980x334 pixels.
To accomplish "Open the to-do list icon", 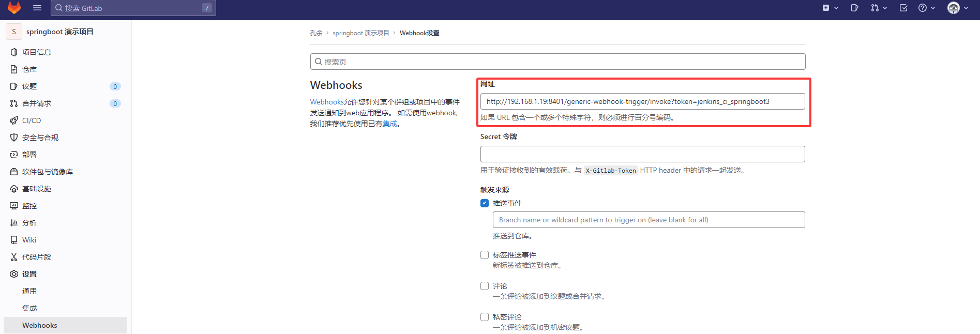I will [903, 8].
